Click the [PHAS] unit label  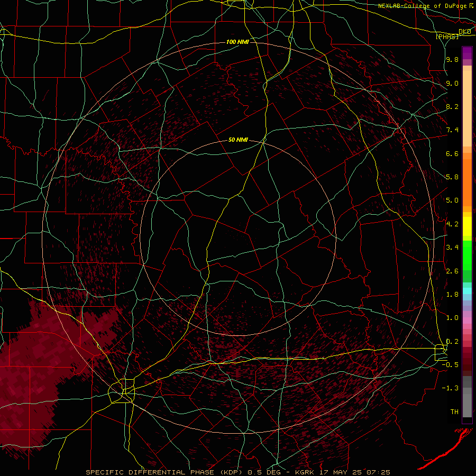tap(447, 37)
